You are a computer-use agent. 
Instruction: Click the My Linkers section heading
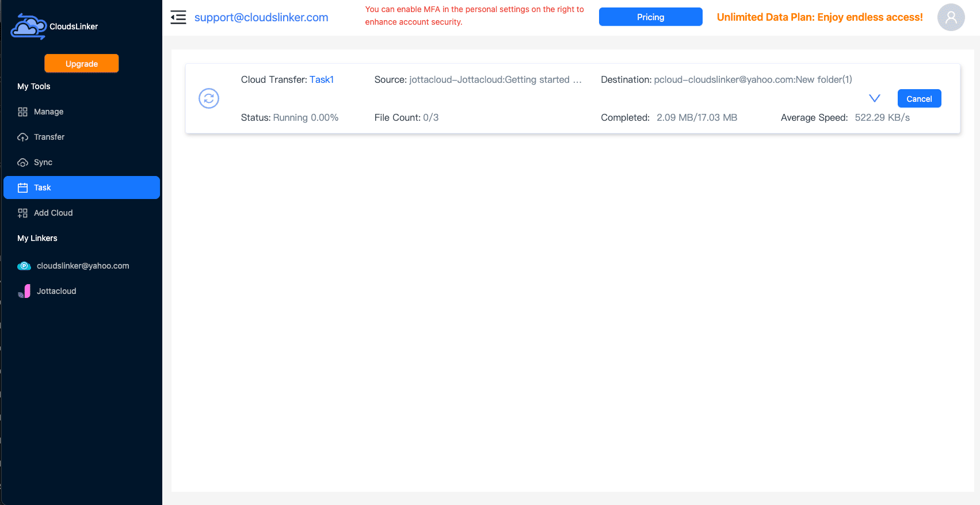37,238
